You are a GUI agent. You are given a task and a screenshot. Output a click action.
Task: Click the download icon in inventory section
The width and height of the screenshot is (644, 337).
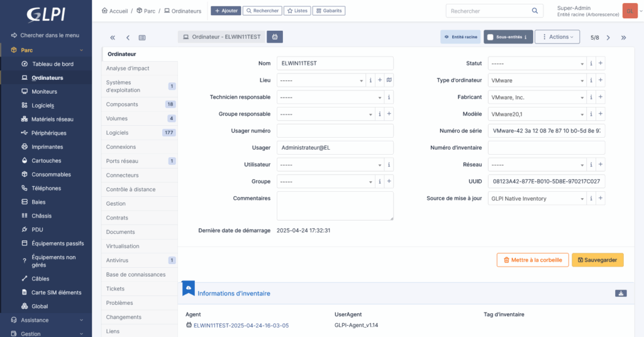click(620, 293)
